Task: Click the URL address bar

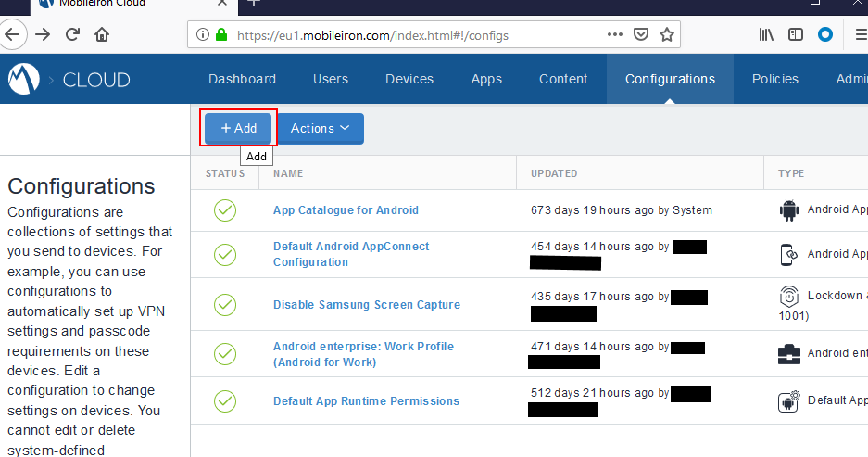Action: pos(408,36)
